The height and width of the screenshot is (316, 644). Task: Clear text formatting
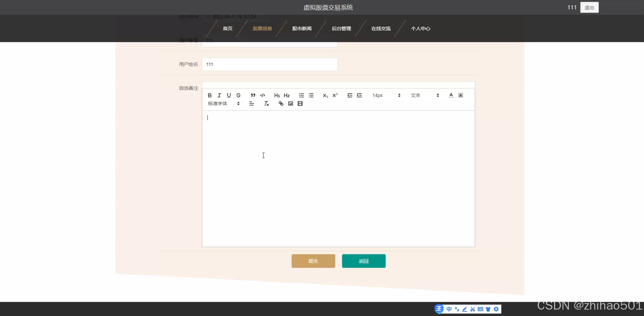pos(266,103)
